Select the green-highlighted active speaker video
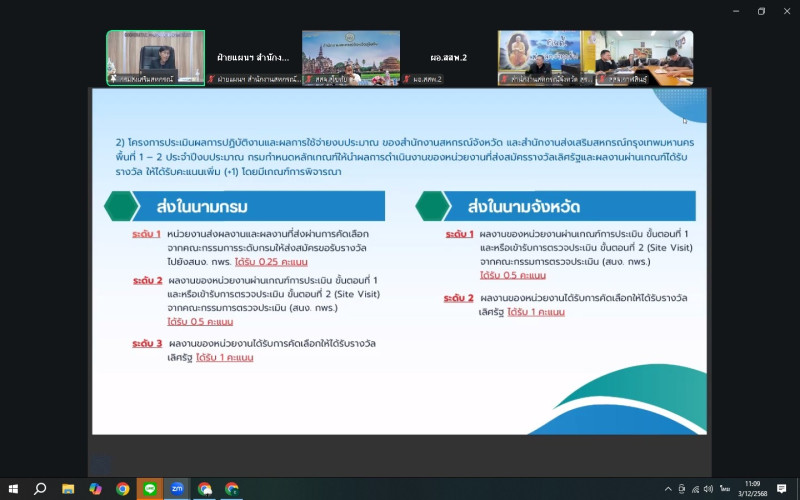The image size is (800, 500). pos(155,57)
